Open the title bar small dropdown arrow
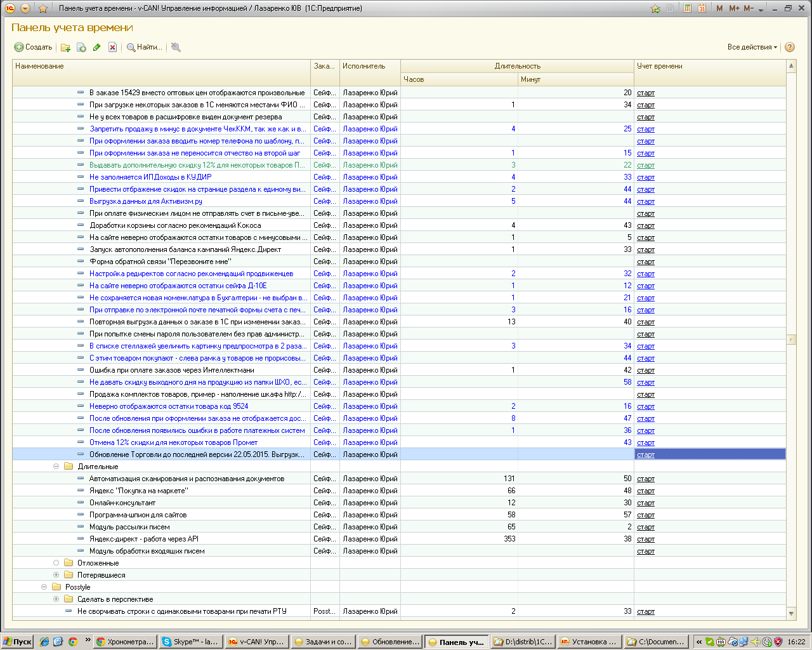This screenshot has width=812, height=650. coord(761,10)
